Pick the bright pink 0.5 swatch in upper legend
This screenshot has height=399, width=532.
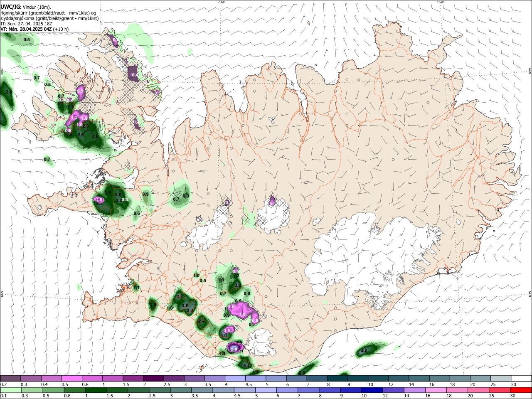pos(71,379)
